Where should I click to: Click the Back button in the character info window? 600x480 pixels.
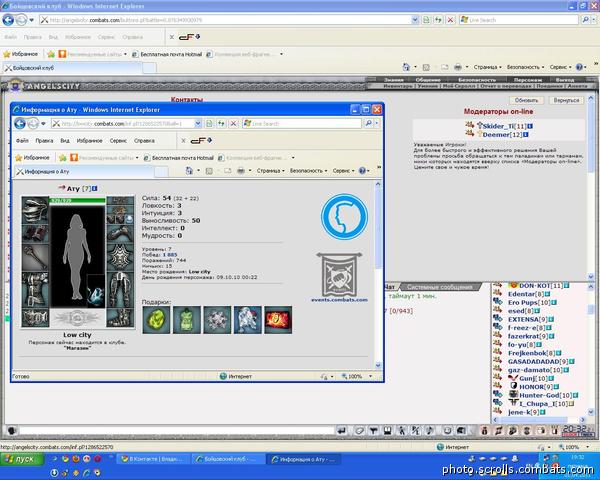[x=20, y=123]
